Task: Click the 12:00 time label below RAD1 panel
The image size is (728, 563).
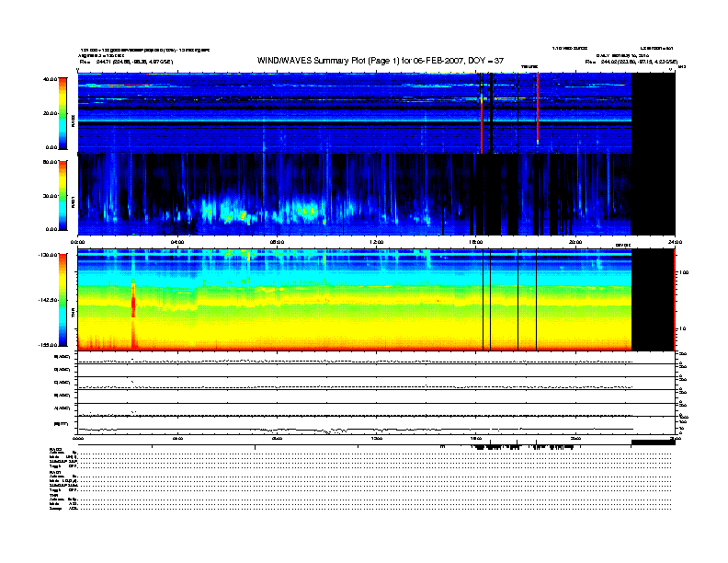Action: pos(376,242)
